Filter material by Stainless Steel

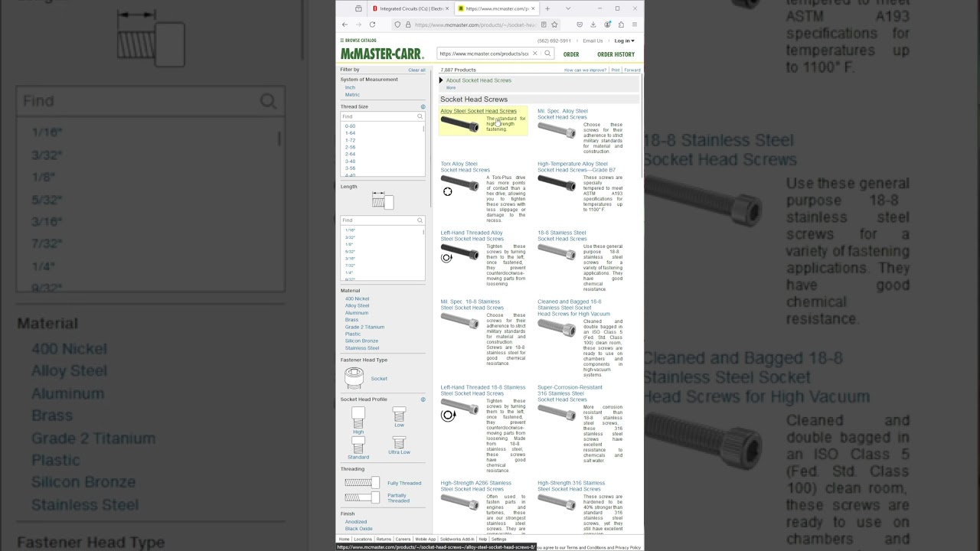[x=362, y=348]
